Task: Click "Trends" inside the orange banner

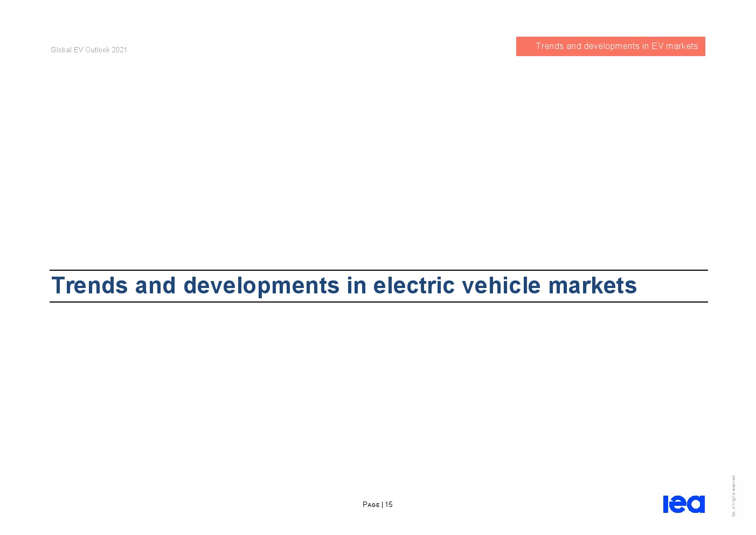Action: click(550, 46)
